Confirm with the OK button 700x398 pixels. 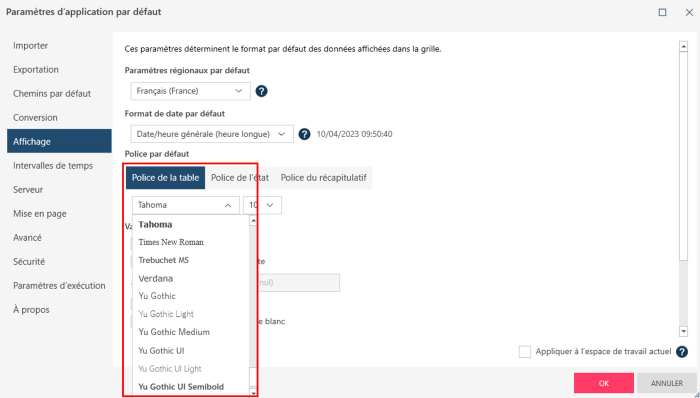(604, 383)
